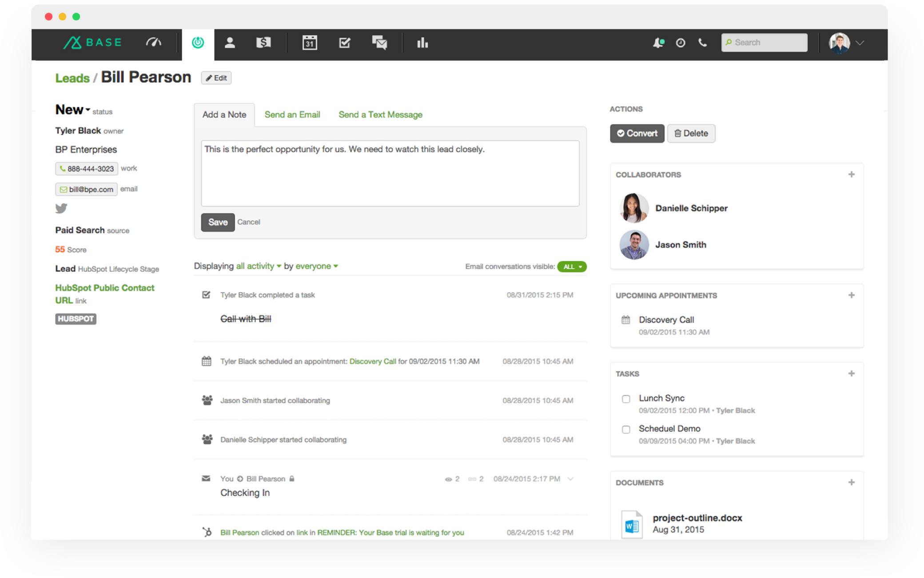924x578 pixels.
Task: Add a new task with plus icon
Action: [x=851, y=373]
